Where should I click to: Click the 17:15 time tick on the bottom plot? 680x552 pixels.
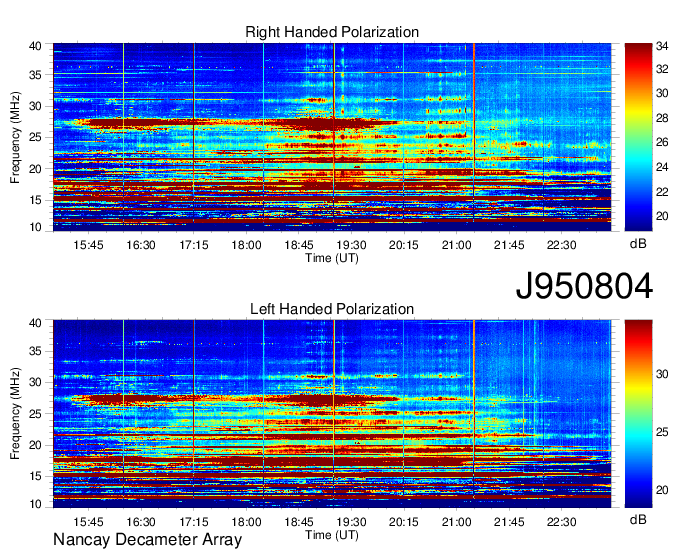(194, 522)
